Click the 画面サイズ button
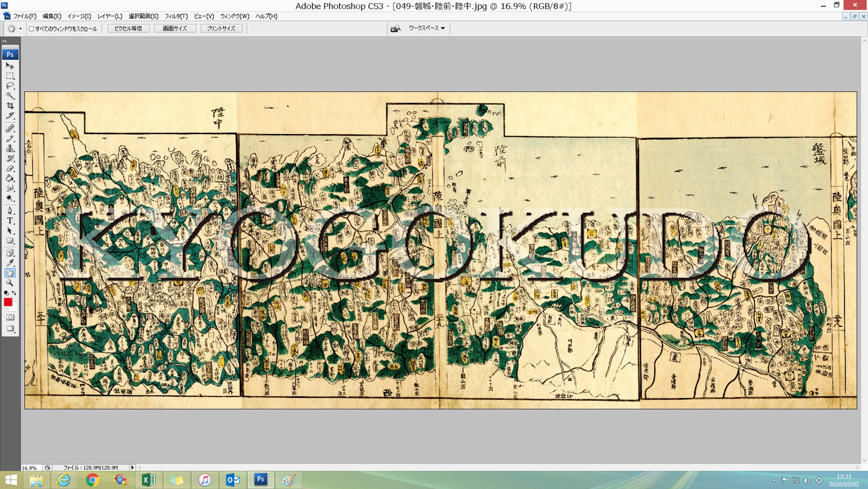868x489 pixels. click(175, 29)
